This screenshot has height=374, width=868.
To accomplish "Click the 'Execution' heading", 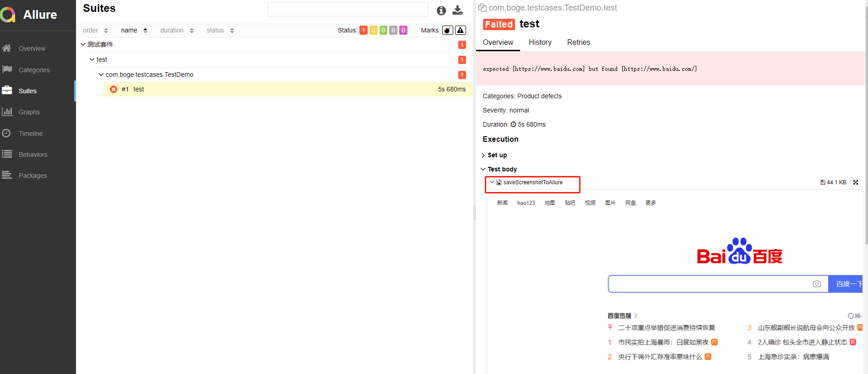I will [500, 139].
